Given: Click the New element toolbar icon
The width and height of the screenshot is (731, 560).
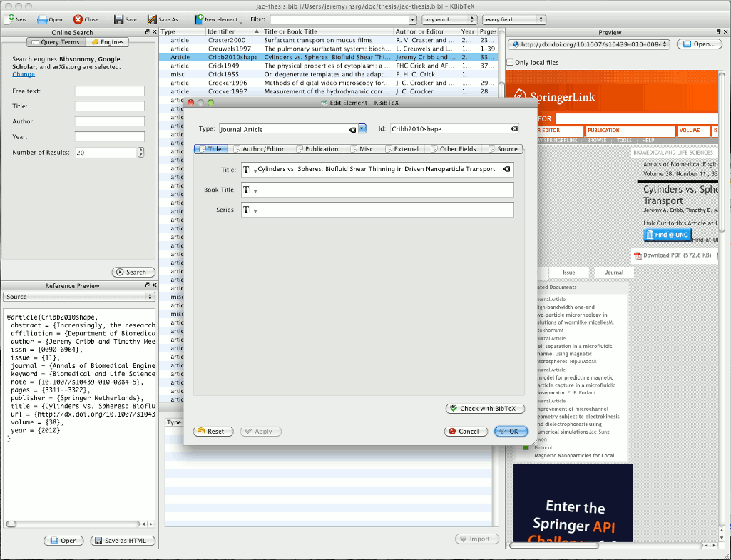Looking at the screenshot, I should click(198, 19).
